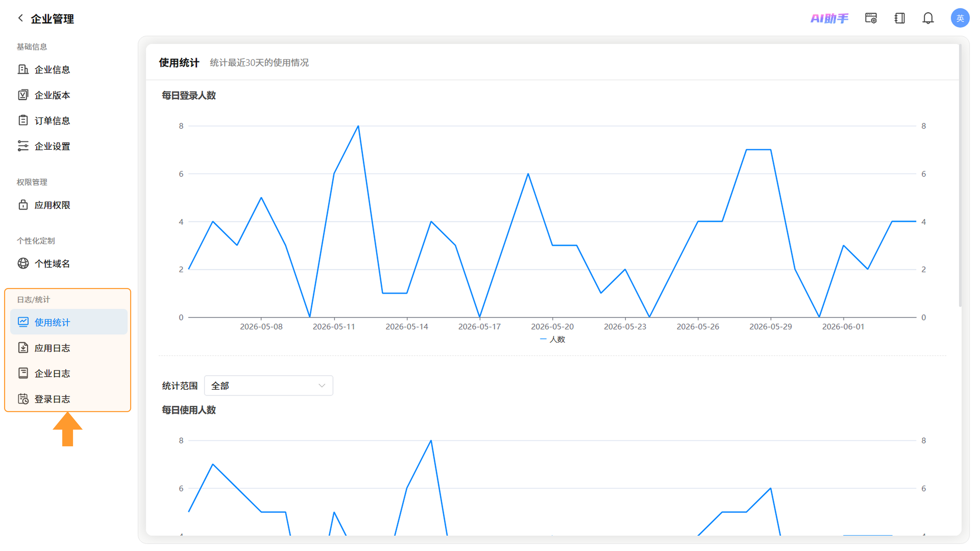Click the 企业信息 building icon

pos(23,69)
